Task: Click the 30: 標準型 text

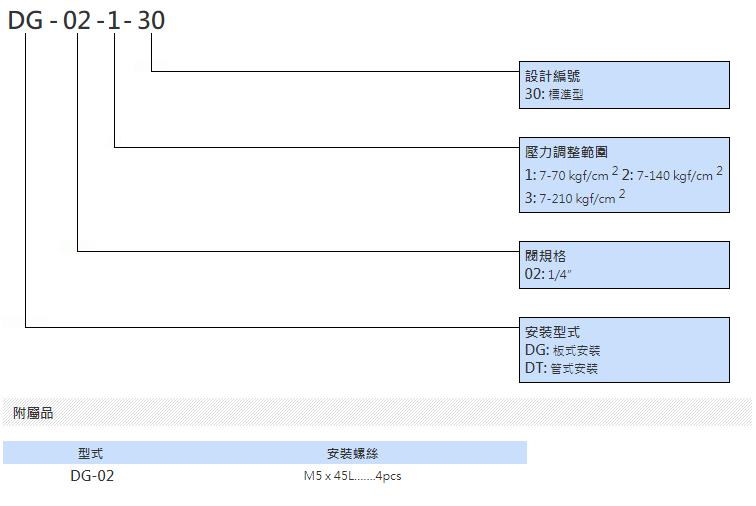Action: tap(554, 94)
